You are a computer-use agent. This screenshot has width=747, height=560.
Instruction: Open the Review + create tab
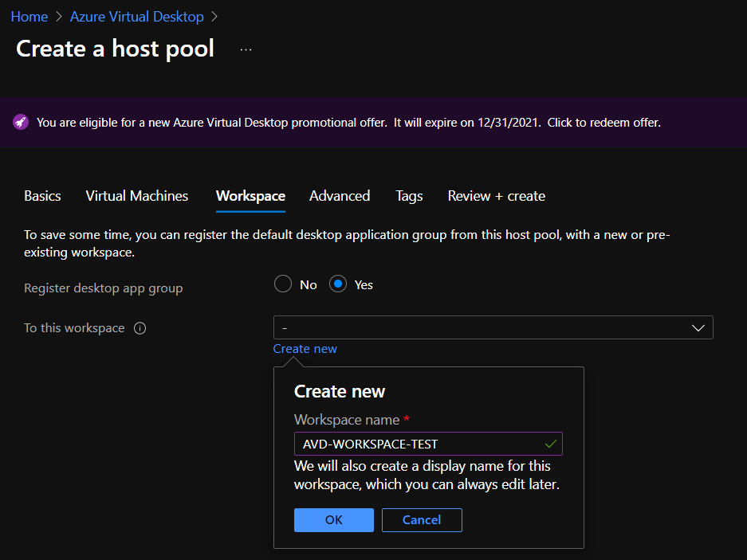coord(497,196)
